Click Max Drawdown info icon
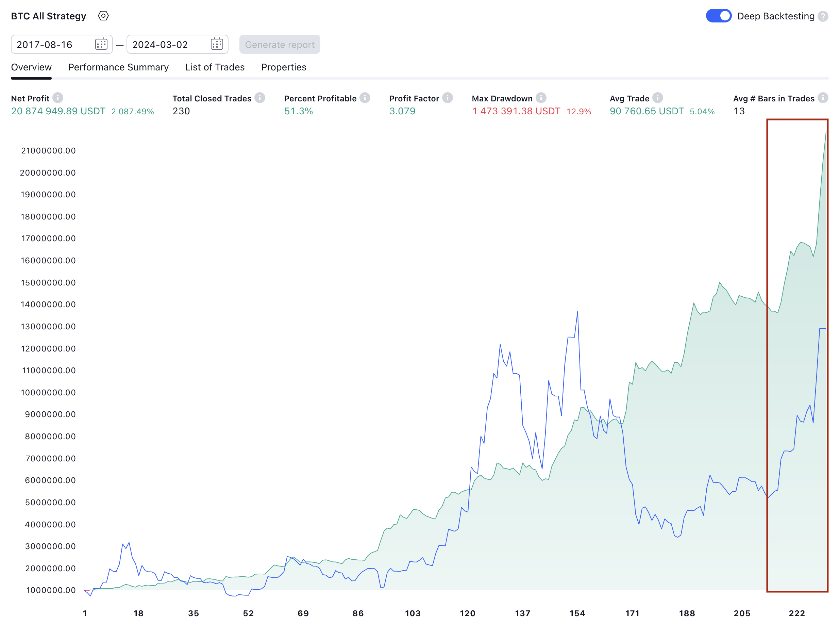 541,98
